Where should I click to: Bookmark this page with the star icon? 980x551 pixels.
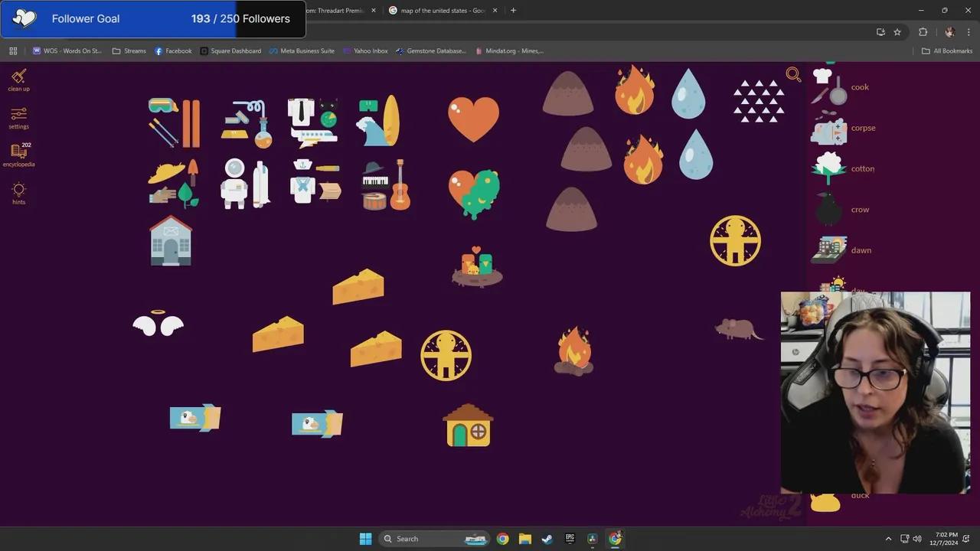(x=897, y=32)
